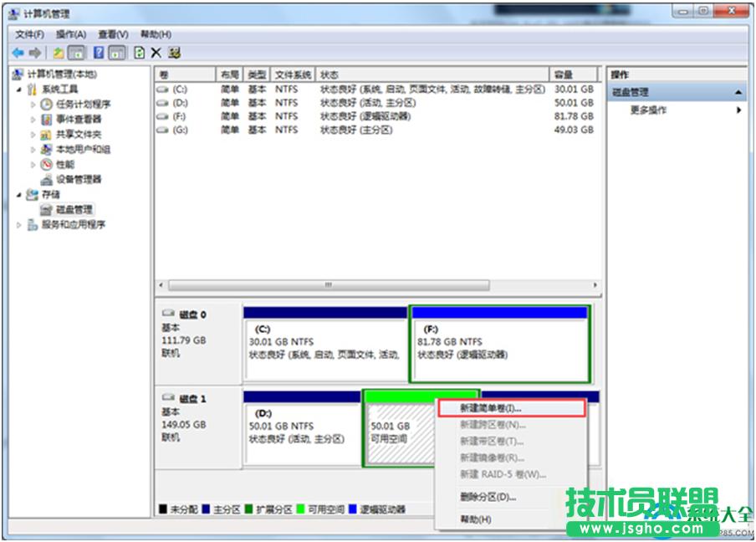Select 事件查看器 in the tree
Image resolution: width=756 pixels, height=542 pixels.
(79, 119)
